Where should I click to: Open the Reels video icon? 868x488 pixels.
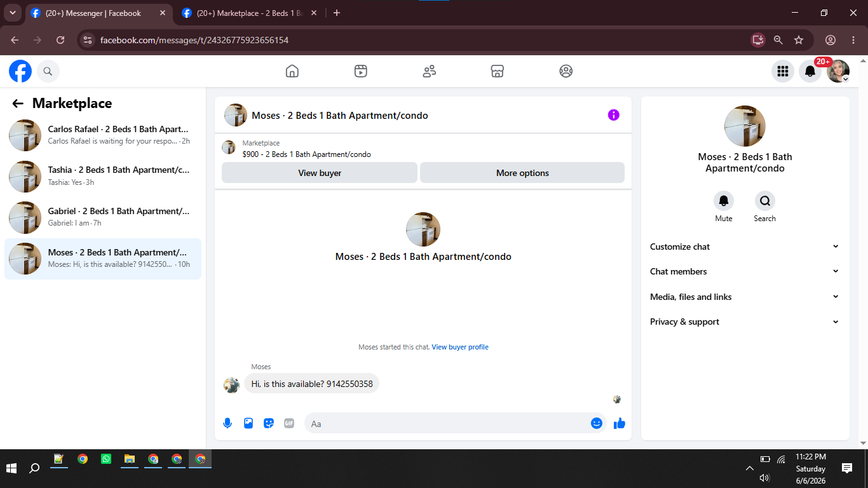pyautogui.click(x=361, y=71)
